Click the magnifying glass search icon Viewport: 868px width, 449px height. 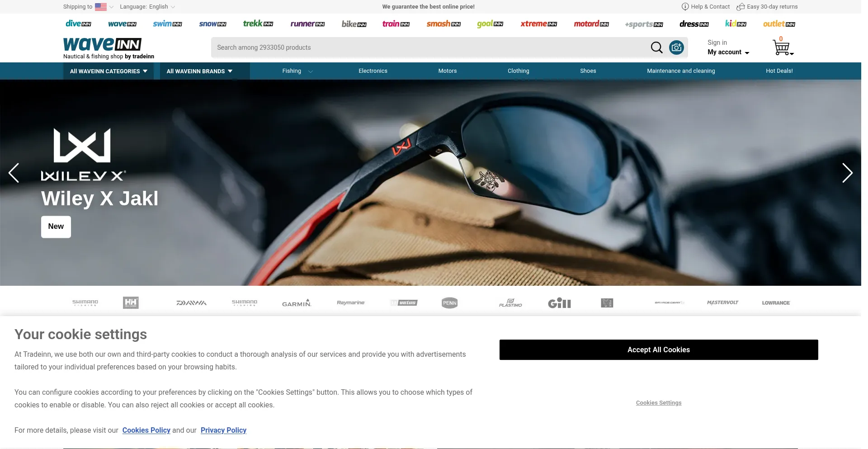click(656, 47)
